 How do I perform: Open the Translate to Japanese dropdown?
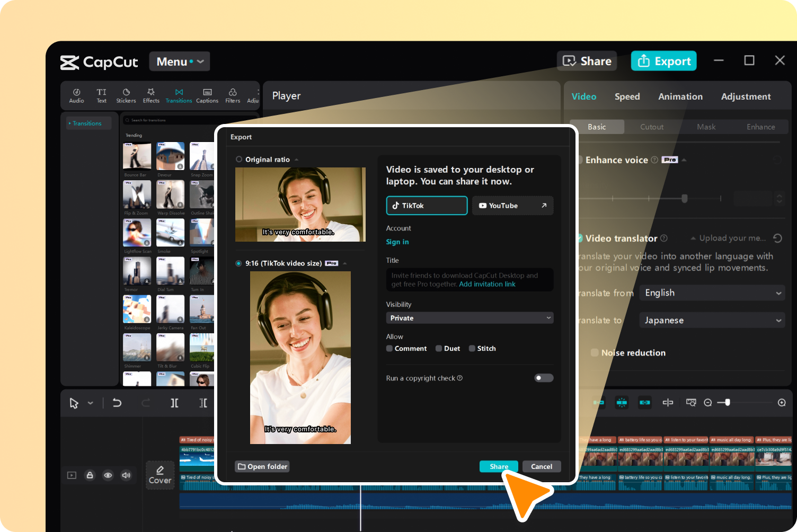click(x=712, y=320)
